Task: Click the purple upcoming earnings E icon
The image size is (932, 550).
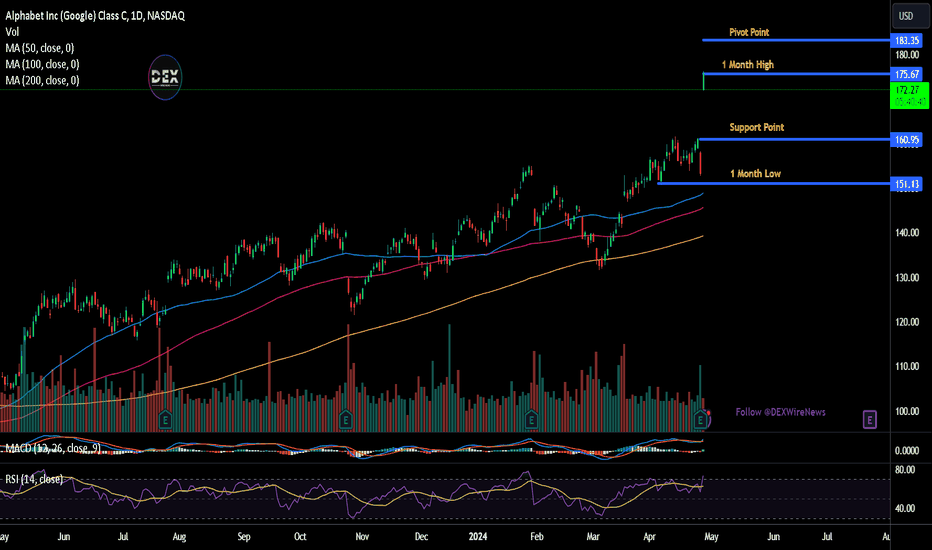Action: (x=870, y=420)
